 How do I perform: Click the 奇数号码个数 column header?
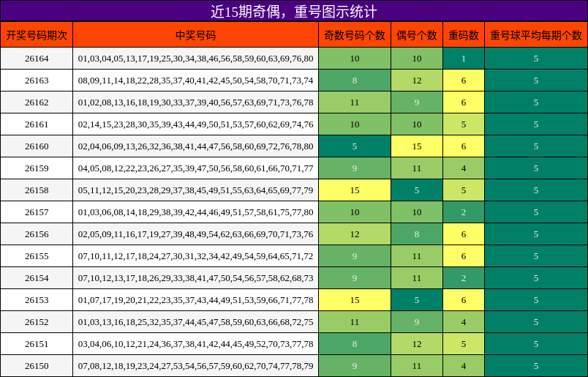355,35
